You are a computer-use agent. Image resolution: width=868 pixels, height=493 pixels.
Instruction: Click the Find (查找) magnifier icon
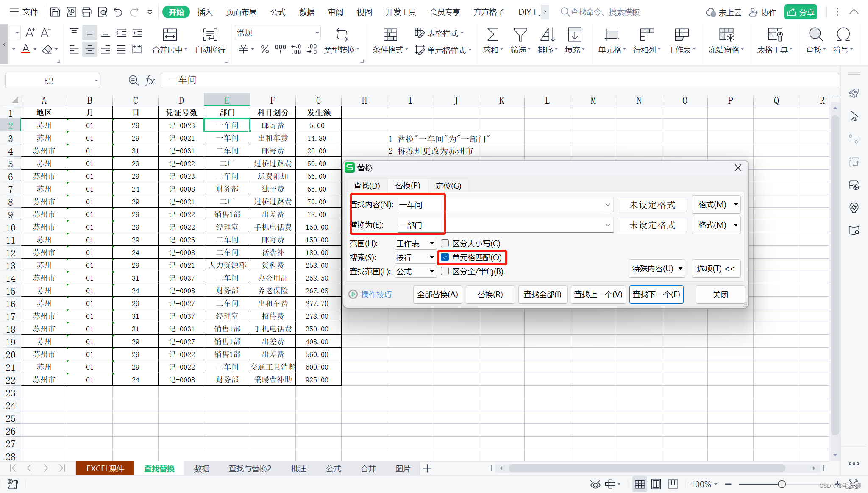[815, 35]
